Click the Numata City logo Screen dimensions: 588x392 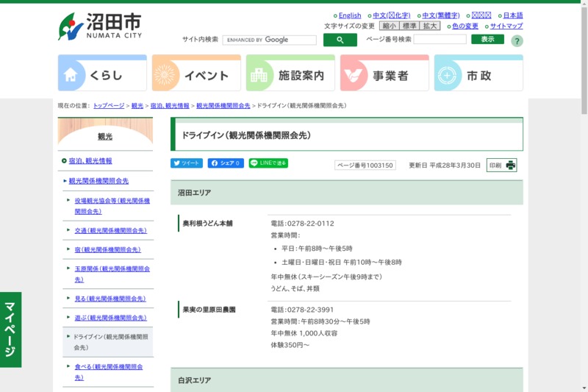point(100,26)
